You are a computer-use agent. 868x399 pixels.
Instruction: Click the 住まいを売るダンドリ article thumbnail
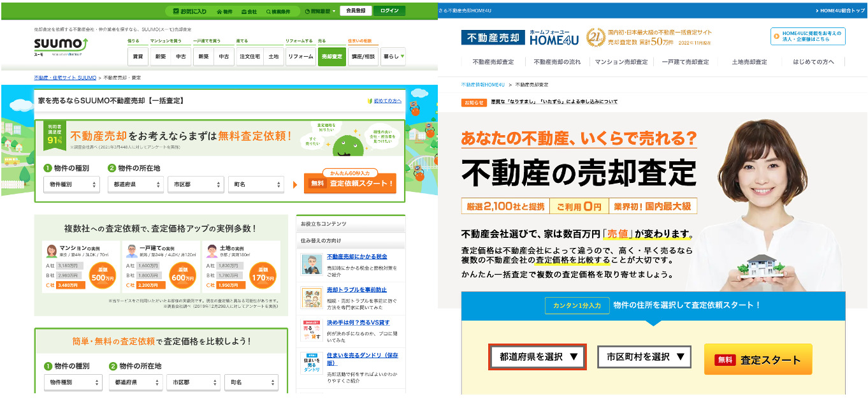coord(312,365)
